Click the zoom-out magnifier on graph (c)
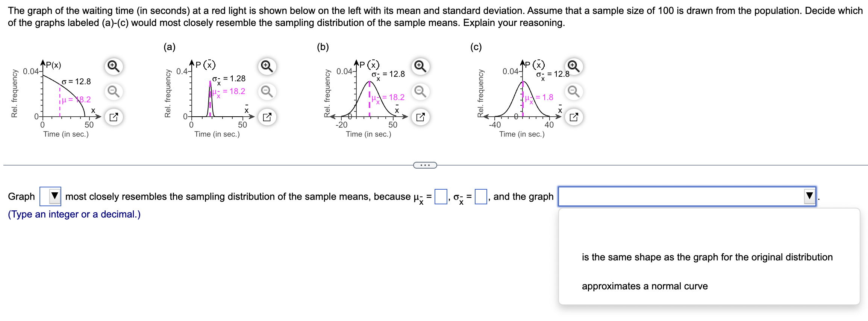This screenshot has height=321, width=868. (x=574, y=91)
